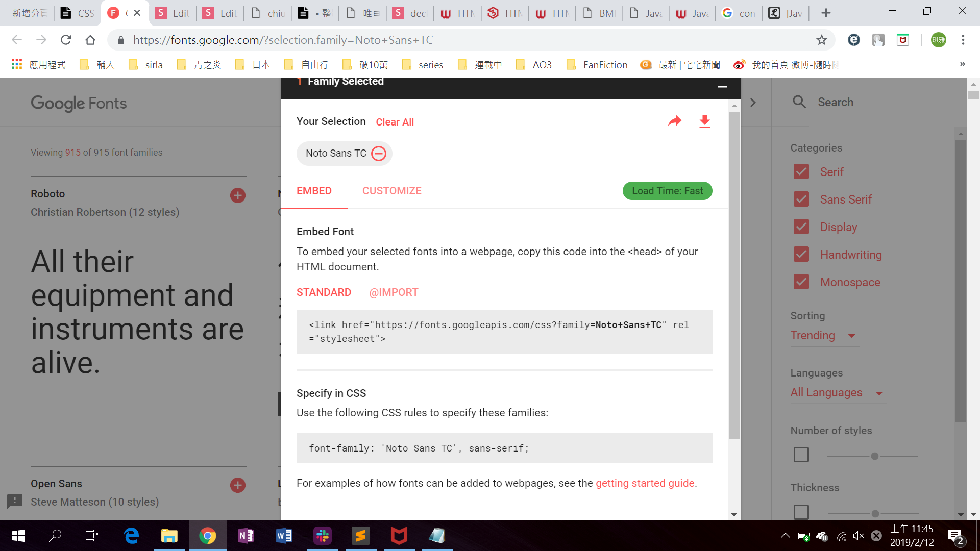This screenshot has width=980, height=551.
Task: Bookmark page with star icon
Action: click(x=821, y=40)
